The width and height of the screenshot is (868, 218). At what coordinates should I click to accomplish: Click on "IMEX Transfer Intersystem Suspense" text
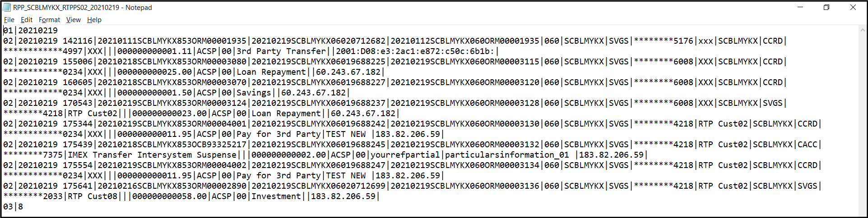click(x=153, y=155)
